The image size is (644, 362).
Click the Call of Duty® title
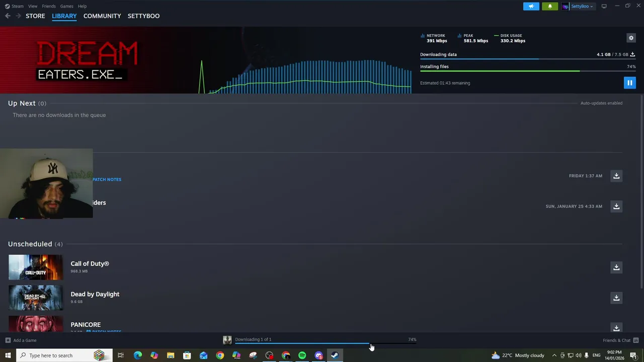90,263
